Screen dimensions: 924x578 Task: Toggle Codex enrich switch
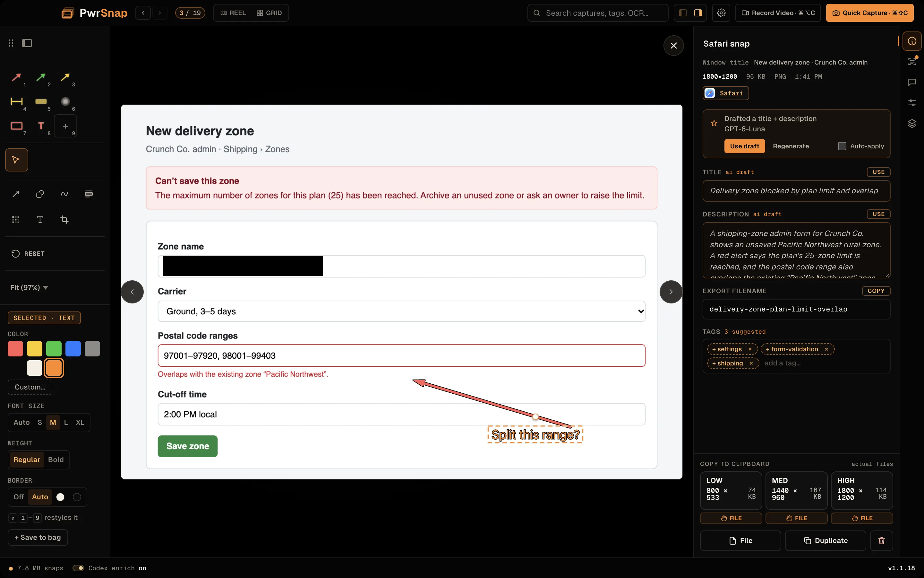tap(78, 568)
